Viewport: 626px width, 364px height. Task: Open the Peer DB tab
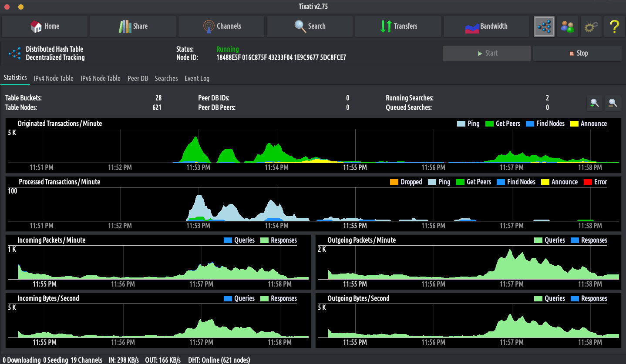coord(138,78)
